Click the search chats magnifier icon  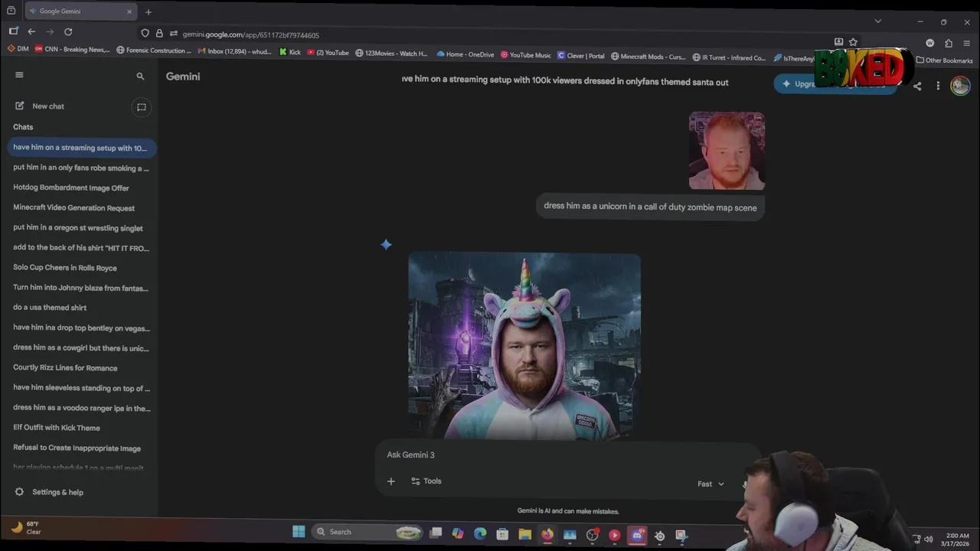[x=140, y=77]
